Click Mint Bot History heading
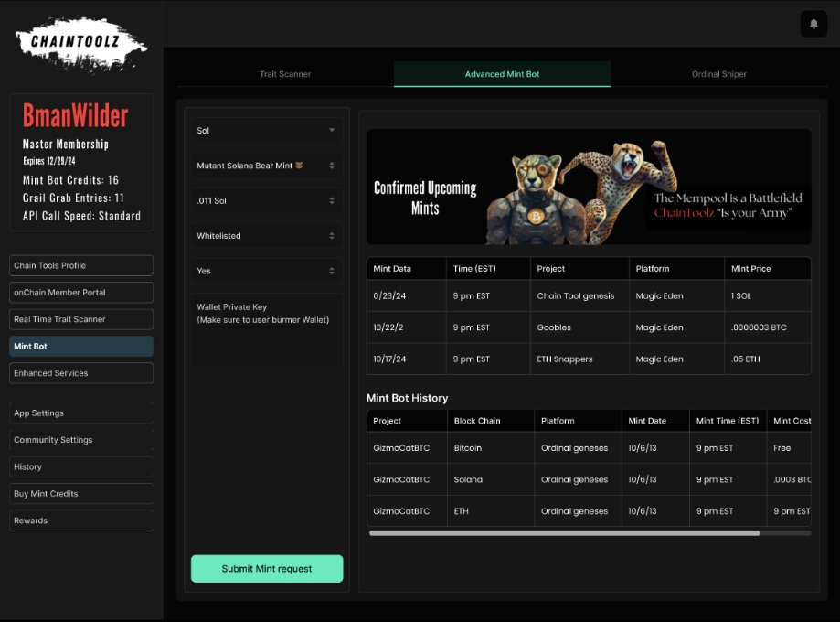 coord(407,398)
